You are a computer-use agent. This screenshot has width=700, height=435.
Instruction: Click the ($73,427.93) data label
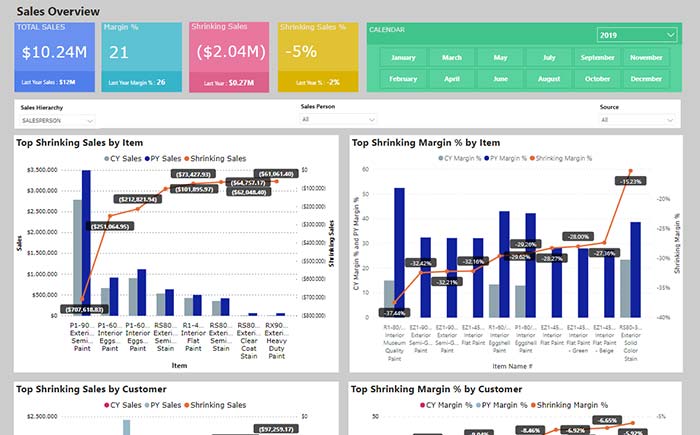193,174
